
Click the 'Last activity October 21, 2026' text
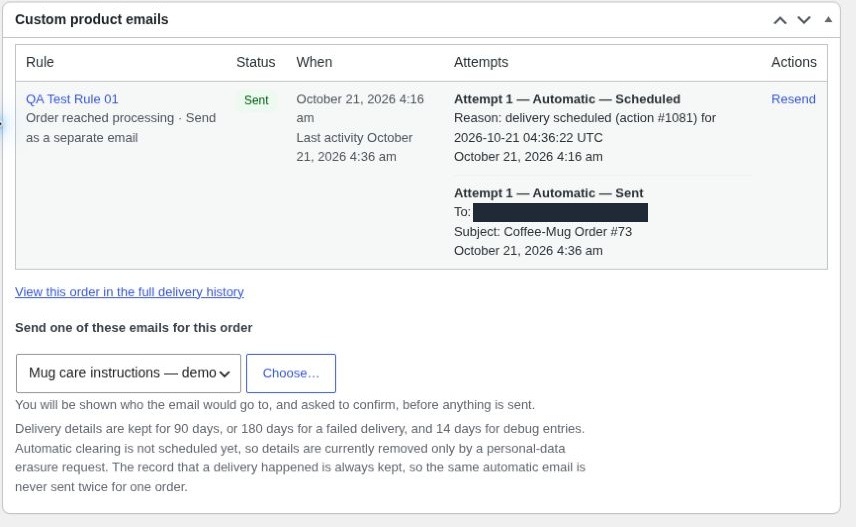(354, 147)
